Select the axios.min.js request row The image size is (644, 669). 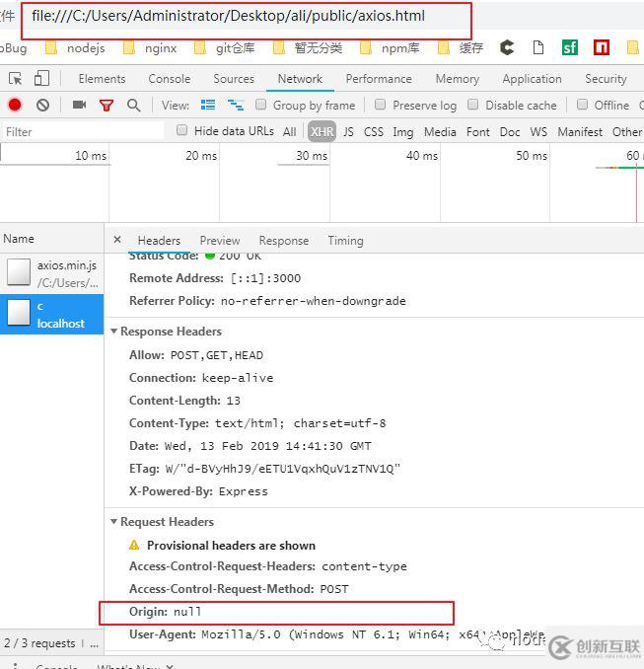(x=51, y=273)
